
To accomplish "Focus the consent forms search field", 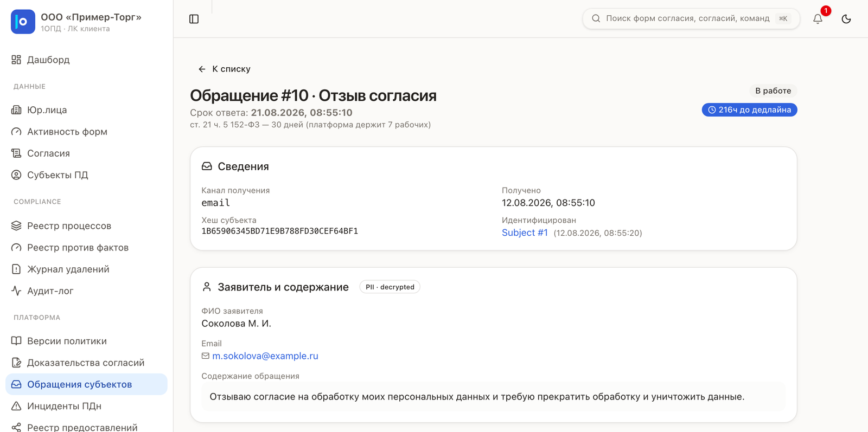I will pyautogui.click(x=691, y=18).
